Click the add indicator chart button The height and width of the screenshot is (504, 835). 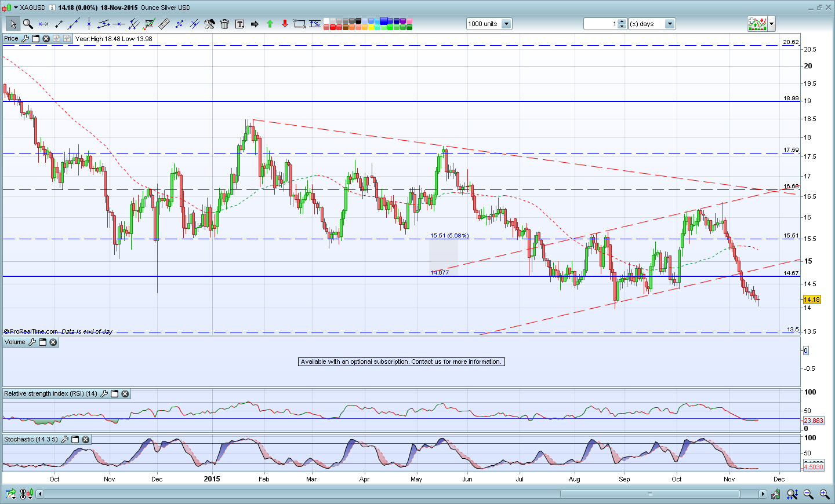[757, 24]
